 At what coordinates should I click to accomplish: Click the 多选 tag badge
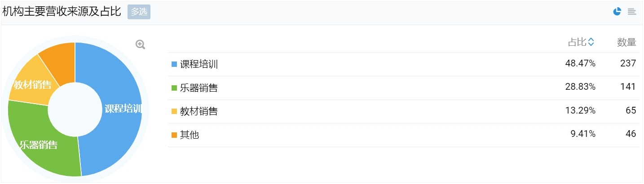tap(139, 12)
